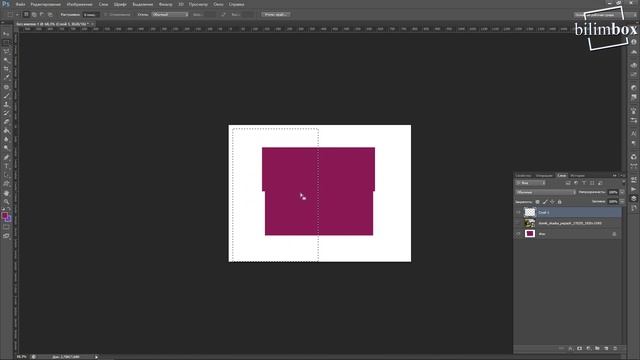Select the Brush tool
Screen dimensions: 640x360
(x=6, y=96)
